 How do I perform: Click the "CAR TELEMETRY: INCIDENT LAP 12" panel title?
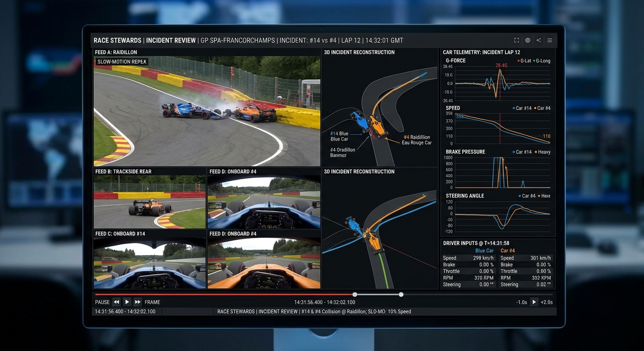click(x=482, y=52)
